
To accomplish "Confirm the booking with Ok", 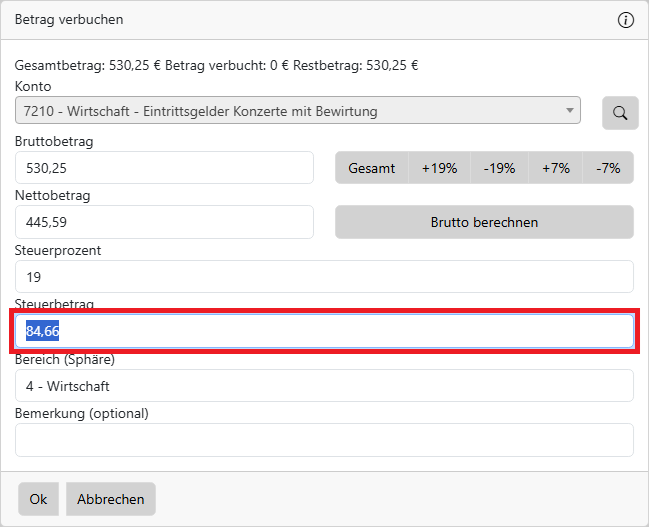I will 38,499.
